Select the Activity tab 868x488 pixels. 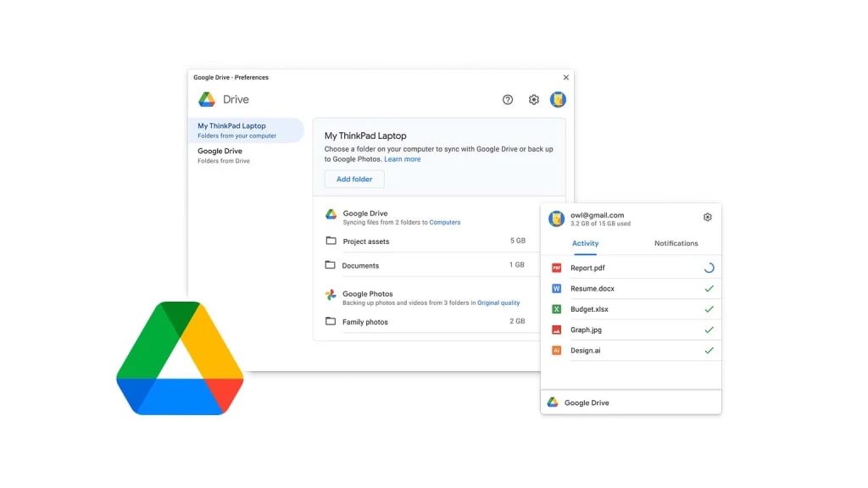pyautogui.click(x=586, y=243)
